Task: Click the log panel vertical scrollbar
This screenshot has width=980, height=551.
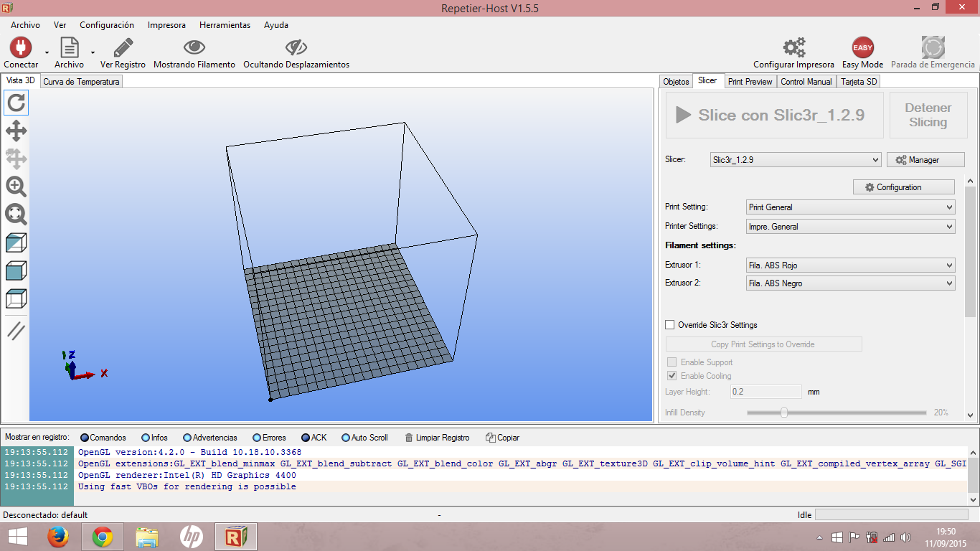Action: point(974,476)
